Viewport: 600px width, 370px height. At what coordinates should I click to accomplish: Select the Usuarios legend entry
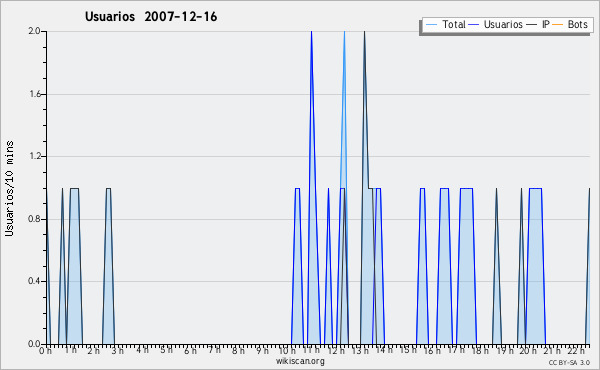point(496,24)
